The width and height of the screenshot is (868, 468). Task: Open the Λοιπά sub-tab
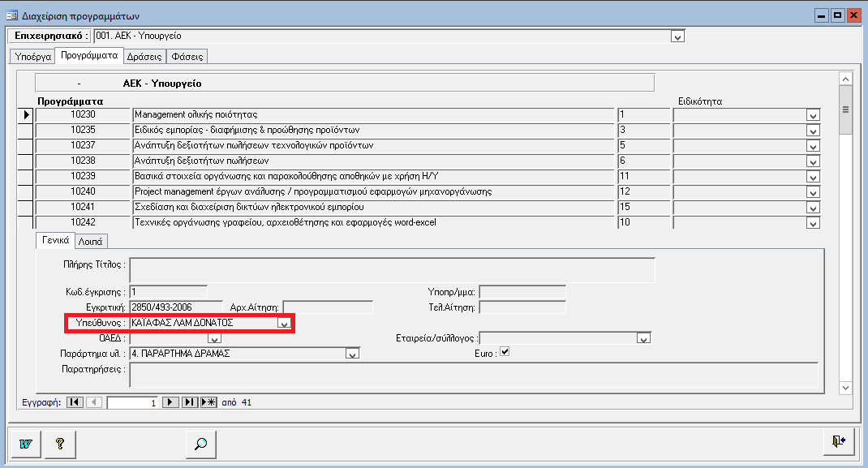[x=90, y=241]
